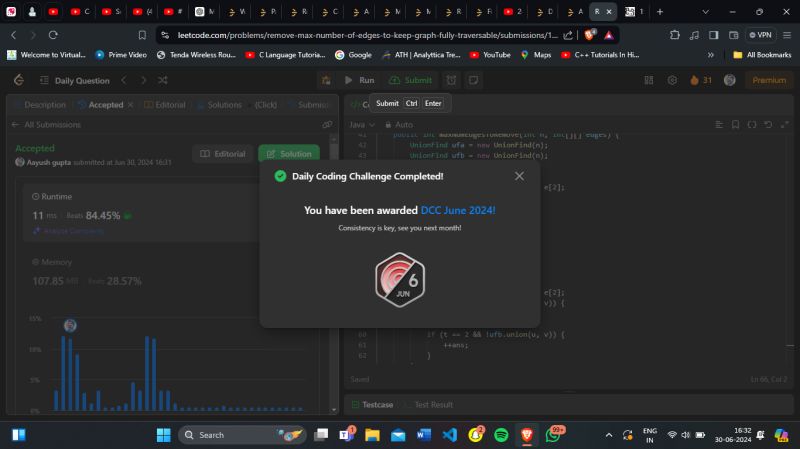This screenshot has height=449, width=800.
Task: Click the Premium button
Action: tap(769, 80)
